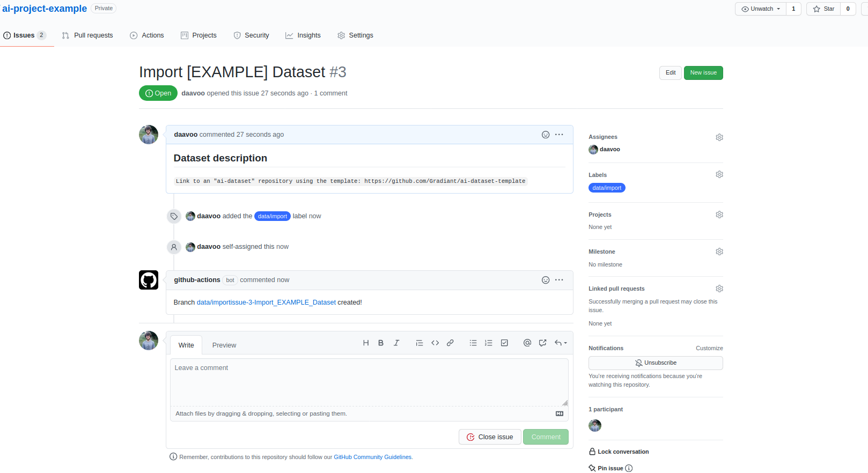
Task: Click daavoo assignee name in sidebar
Action: pos(610,150)
